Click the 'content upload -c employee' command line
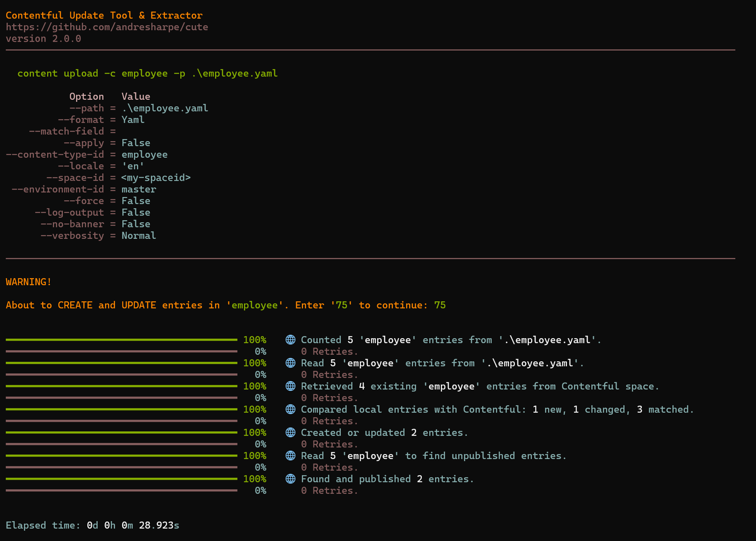Image resolution: width=756 pixels, height=541 pixels. click(148, 73)
